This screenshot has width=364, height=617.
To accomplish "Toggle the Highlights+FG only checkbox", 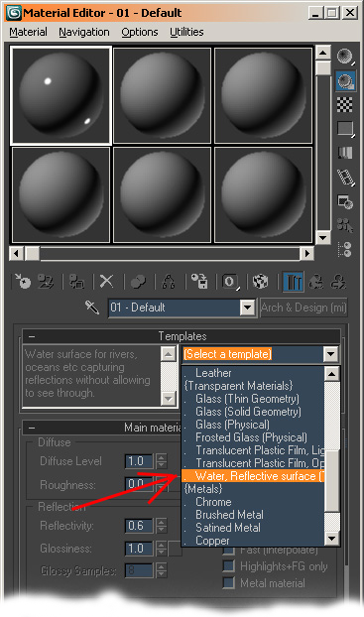I will [x=229, y=566].
